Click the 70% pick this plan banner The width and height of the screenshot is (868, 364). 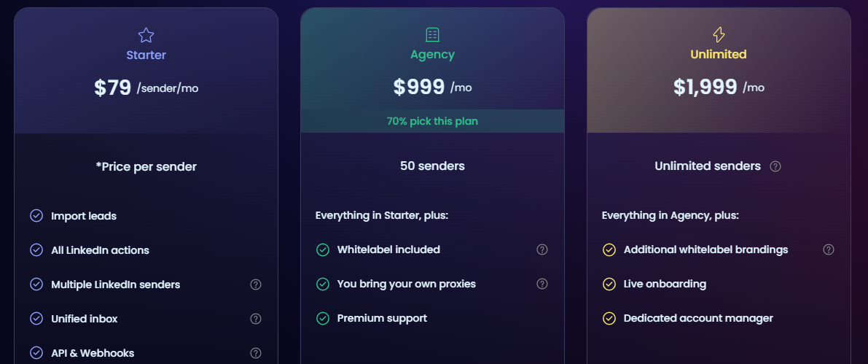pos(432,121)
